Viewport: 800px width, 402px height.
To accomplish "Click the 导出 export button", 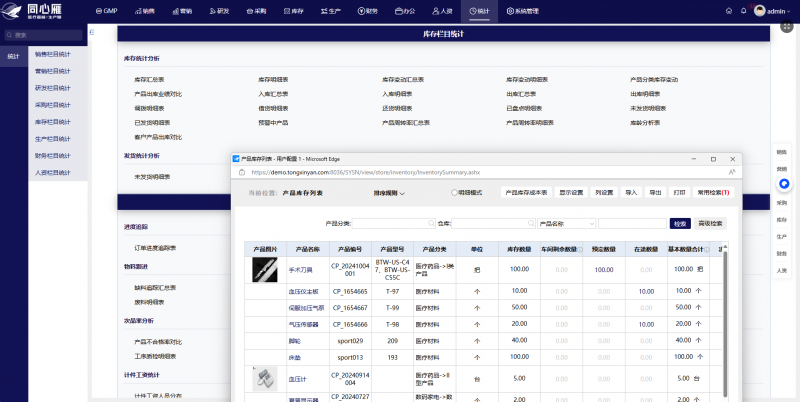I will coord(656,192).
